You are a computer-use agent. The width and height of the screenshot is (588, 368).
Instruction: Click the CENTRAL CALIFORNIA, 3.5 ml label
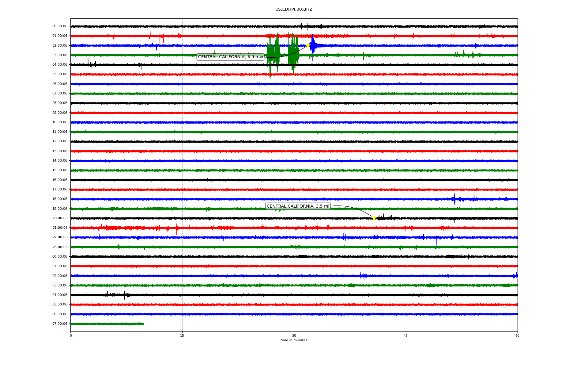pyautogui.click(x=298, y=206)
